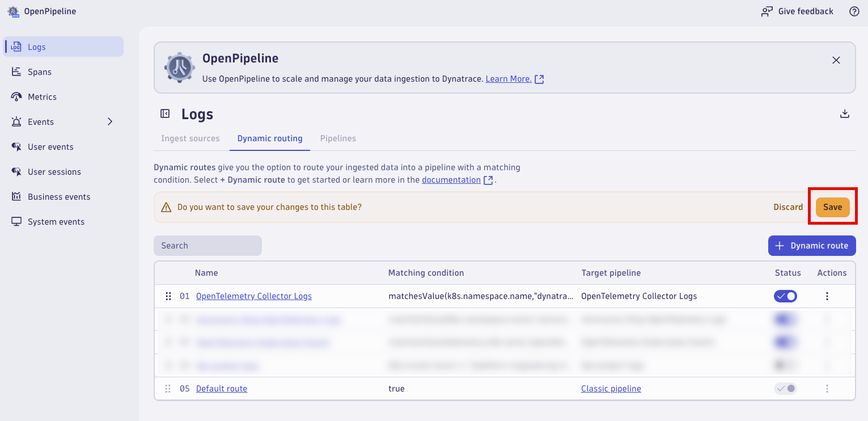The width and height of the screenshot is (868, 421).
Task: Click the external link icon beside documentation
Action: [488, 180]
